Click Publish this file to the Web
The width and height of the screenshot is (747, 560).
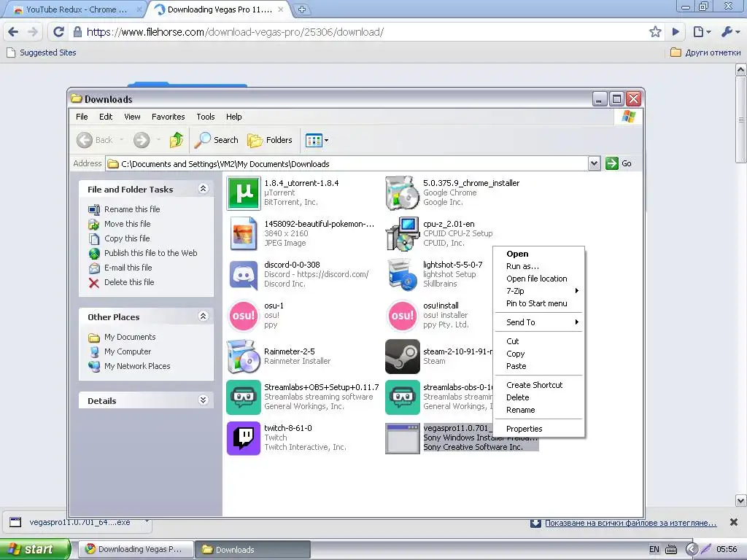(x=150, y=253)
